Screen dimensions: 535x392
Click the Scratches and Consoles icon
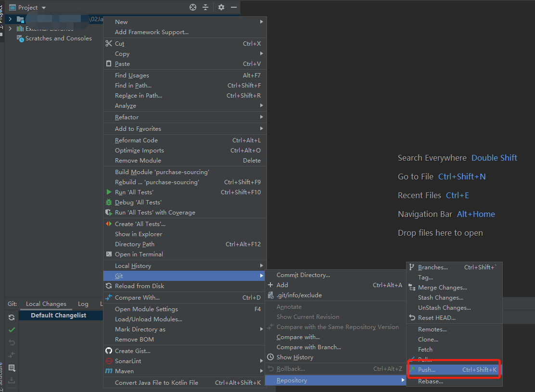[x=20, y=38]
